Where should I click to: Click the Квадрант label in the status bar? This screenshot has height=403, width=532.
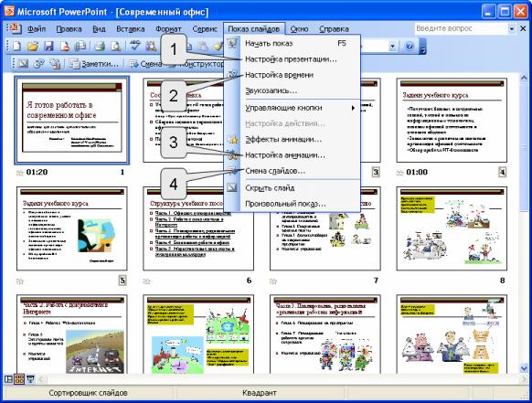pos(260,393)
